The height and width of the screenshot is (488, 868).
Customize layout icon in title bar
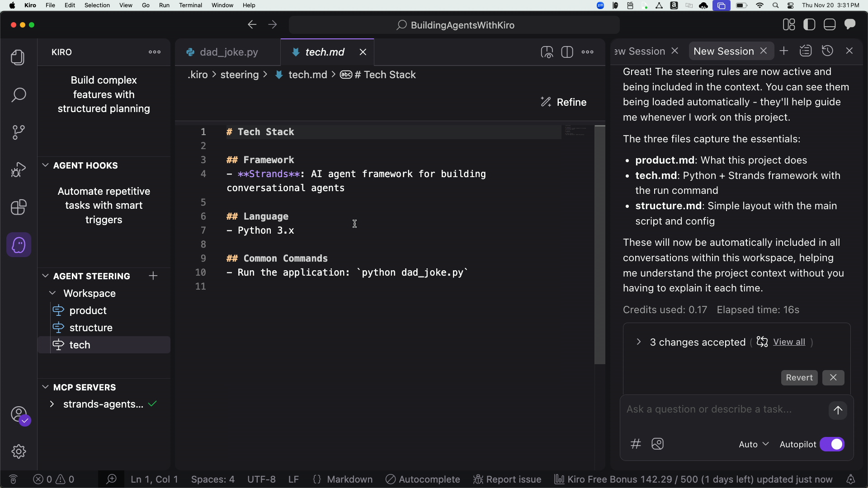point(789,25)
